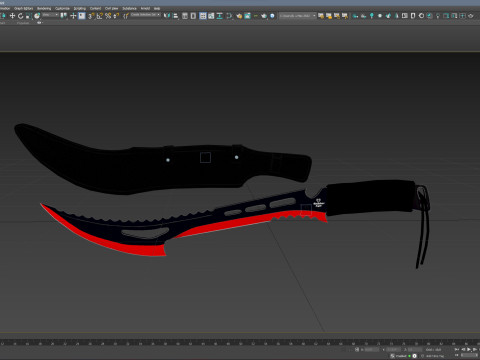This screenshot has width=480, height=360.
Task: Toggle the Scene Explorer
Action: click(185, 16)
